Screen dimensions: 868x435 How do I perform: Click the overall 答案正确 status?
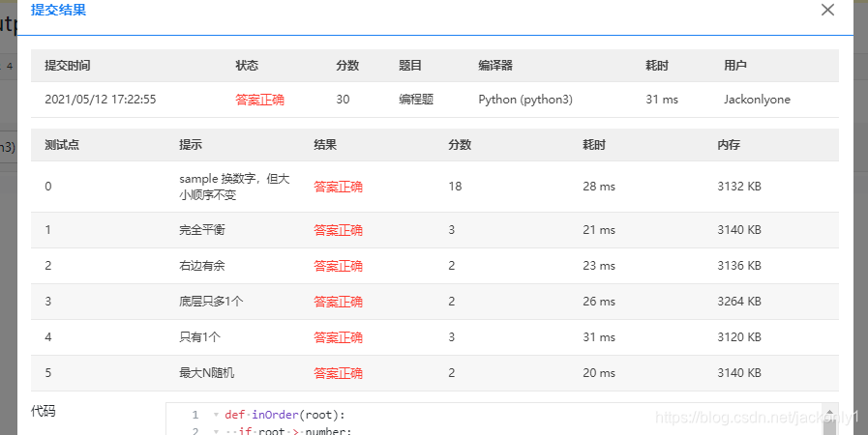coord(259,100)
